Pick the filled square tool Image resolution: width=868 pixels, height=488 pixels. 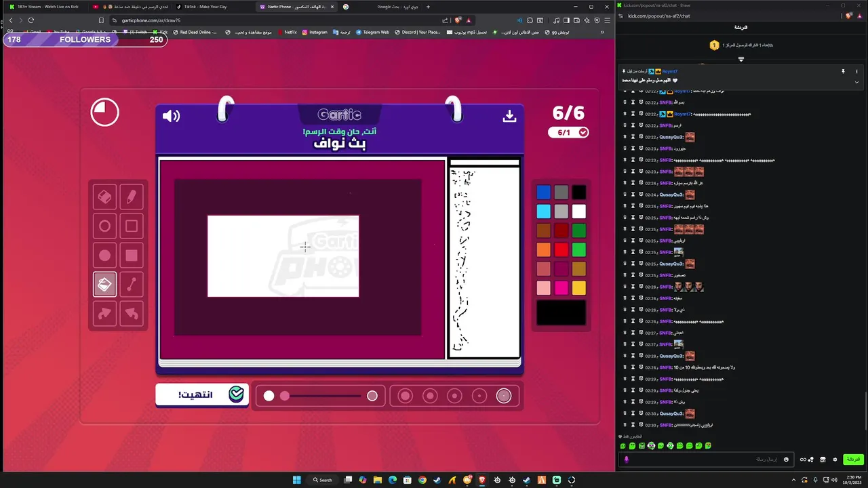point(132,256)
